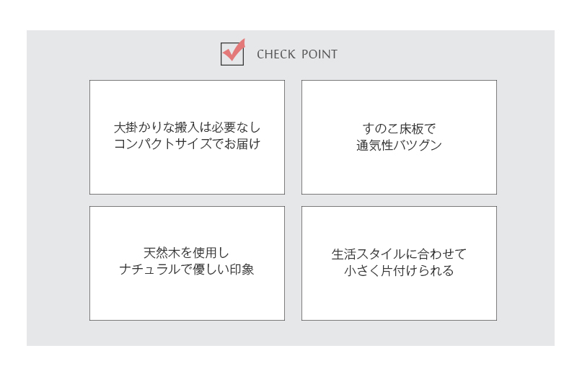The width and height of the screenshot is (577, 392).
Task: Click the text ナチュラルで優しい印象
Action: tap(187, 269)
